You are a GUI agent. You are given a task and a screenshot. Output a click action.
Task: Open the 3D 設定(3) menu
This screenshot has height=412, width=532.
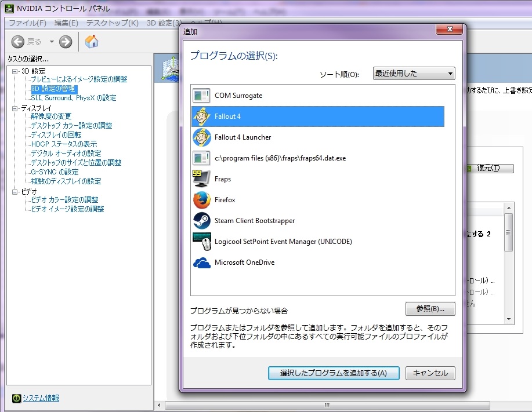click(x=164, y=23)
